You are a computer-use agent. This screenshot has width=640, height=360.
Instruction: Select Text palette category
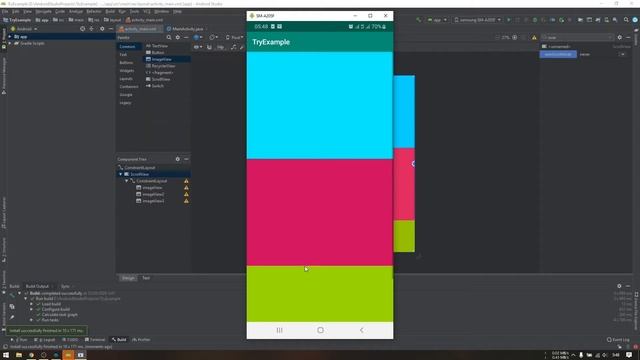[123, 54]
